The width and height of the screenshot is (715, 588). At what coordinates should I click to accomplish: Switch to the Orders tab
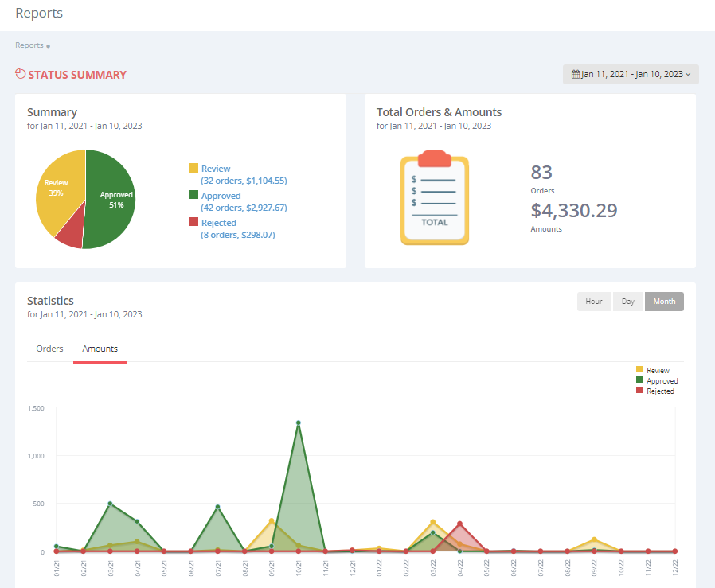tap(49, 349)
